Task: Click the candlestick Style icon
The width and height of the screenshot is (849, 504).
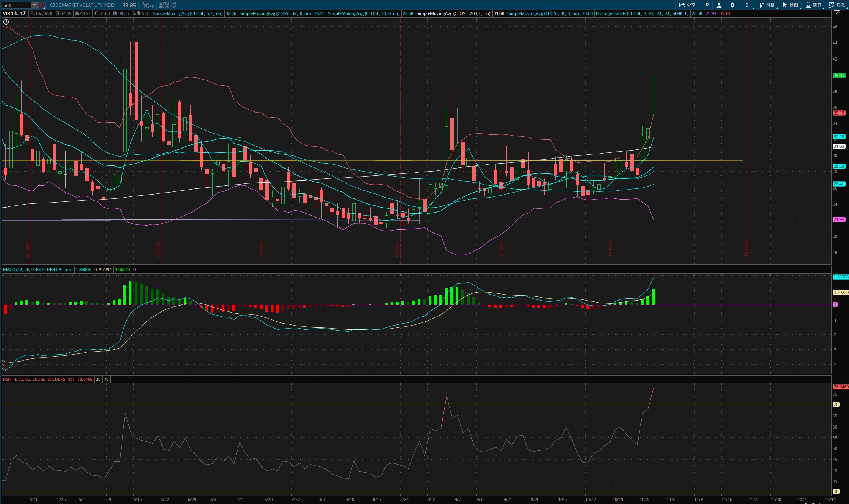Action: [x=762, y=5]
